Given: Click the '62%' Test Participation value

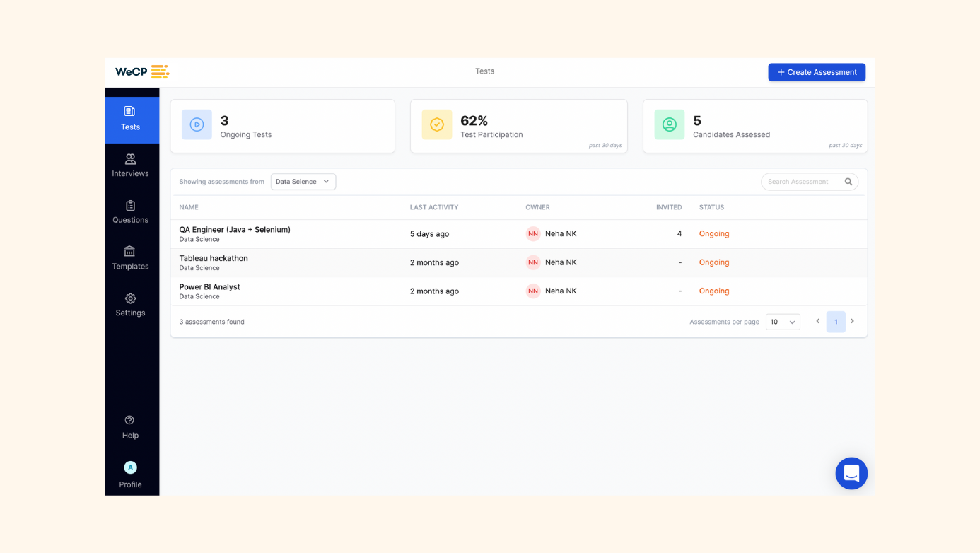Looking at the screenshot, I should (x=474, y=121).
